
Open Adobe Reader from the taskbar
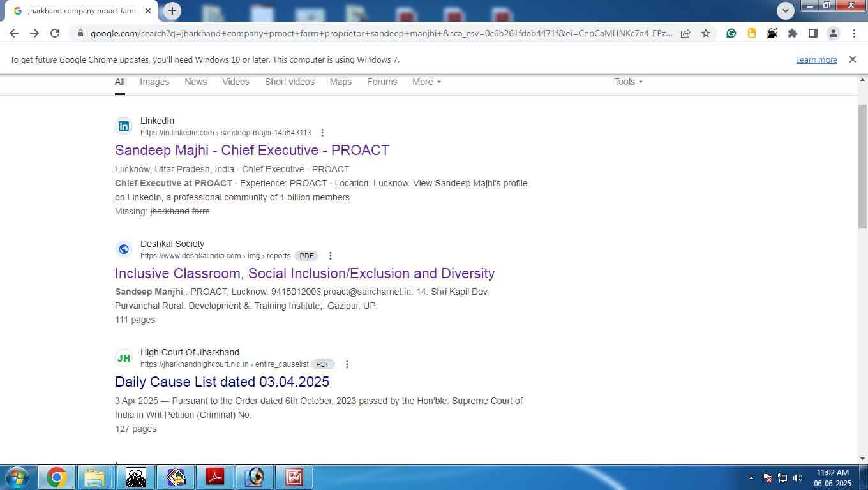tap(215, 477)
